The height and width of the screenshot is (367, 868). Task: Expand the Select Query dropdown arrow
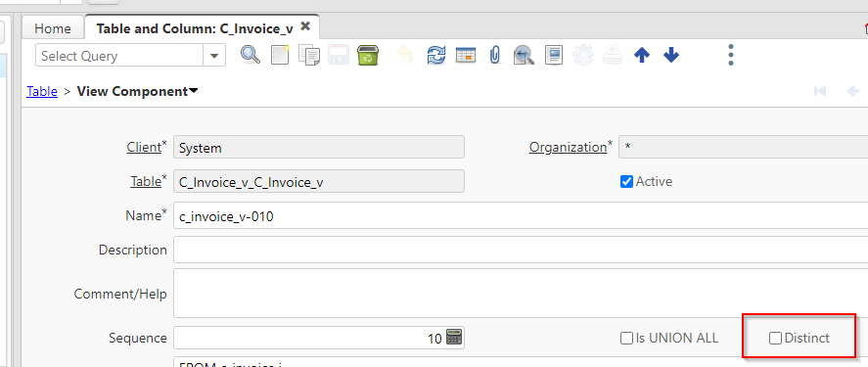[214, 56]
